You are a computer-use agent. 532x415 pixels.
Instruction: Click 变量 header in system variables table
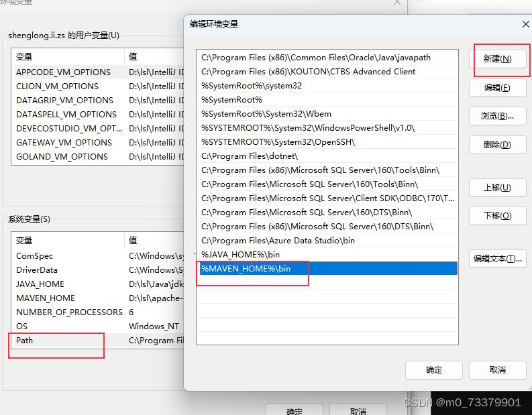[68, 241]
